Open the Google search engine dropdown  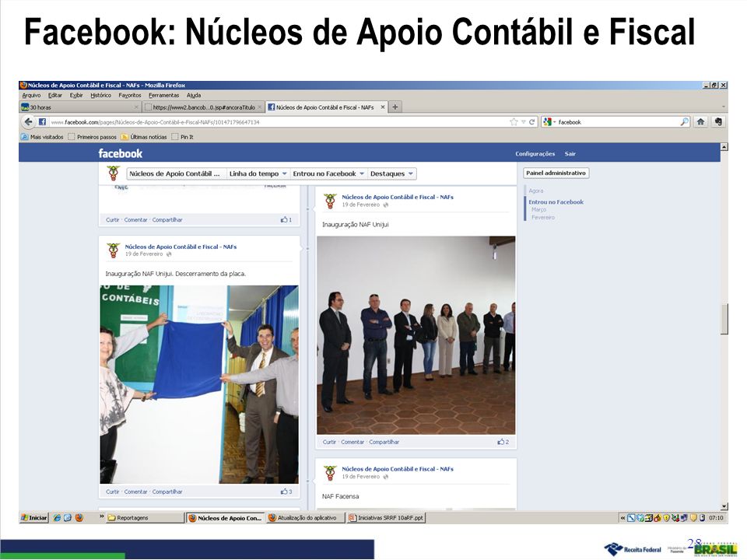pyautogui.click(x=549, y=122)
